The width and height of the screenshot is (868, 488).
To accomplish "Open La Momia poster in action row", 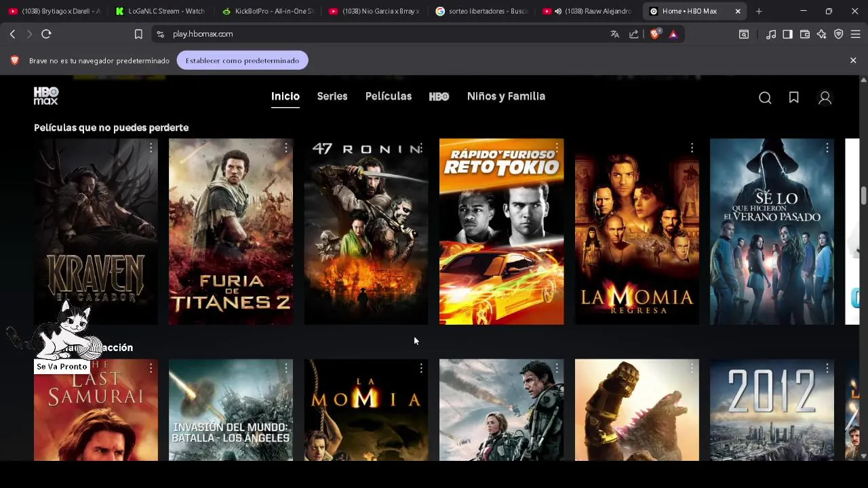I will 366,410.
